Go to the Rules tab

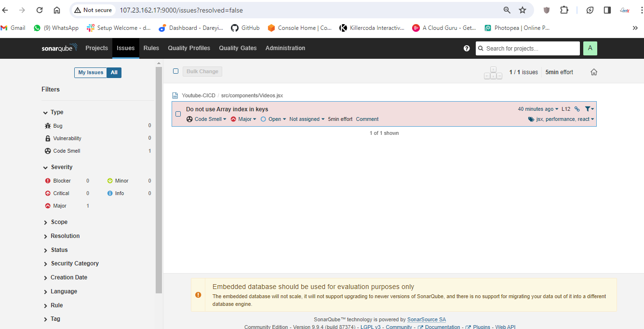coord(151,48)
